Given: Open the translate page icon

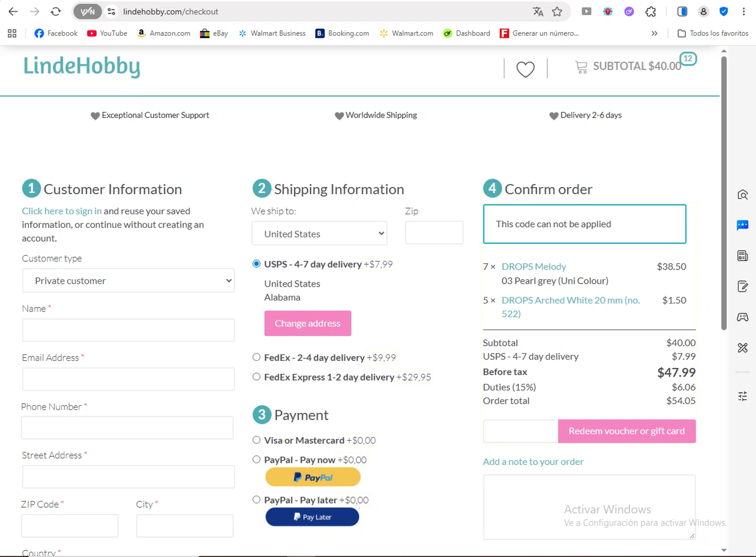Looking at the screenshot, I should pos(538,12).
